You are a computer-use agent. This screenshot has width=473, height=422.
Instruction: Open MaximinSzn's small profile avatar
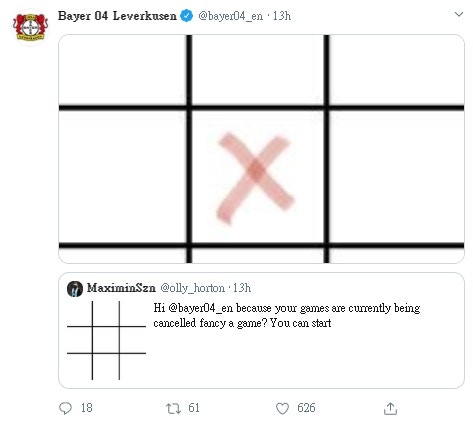pyautogui.click(x=75, y=289)
